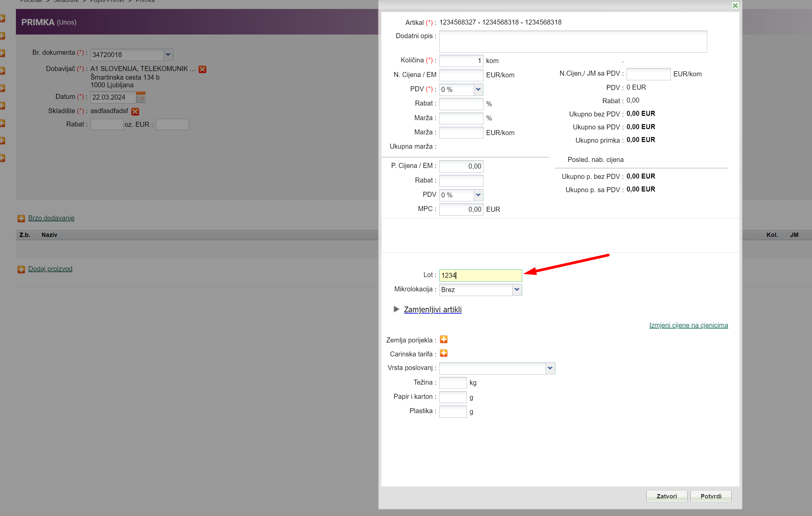
Task: Click the Brzo dodavanje link
Action: pyautogui.click(x=51, y=218)
